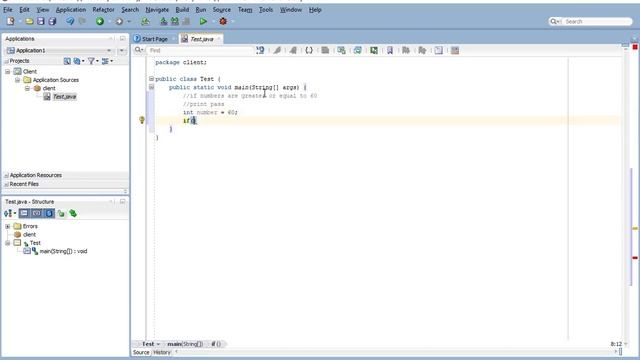Click the yellow light bulb gutter hint
Viewport: 640px width, 360px height.
[x=142, y=120]
